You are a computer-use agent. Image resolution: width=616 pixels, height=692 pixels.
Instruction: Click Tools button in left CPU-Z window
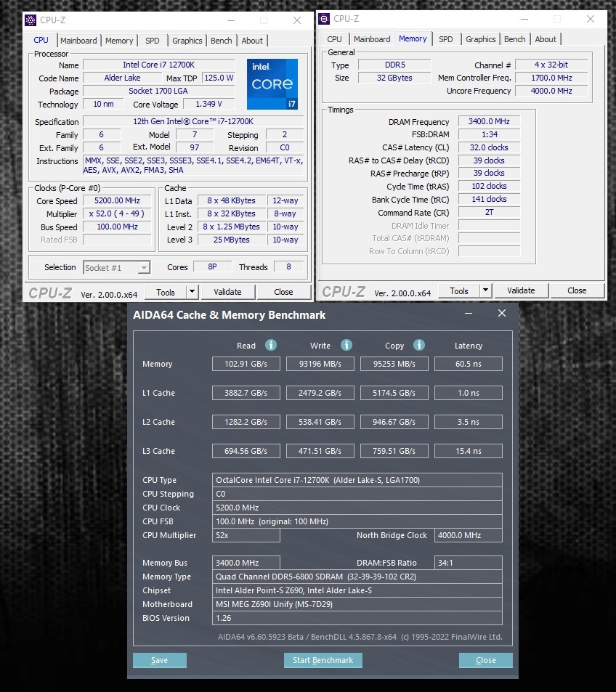click(x=166, y=292)
